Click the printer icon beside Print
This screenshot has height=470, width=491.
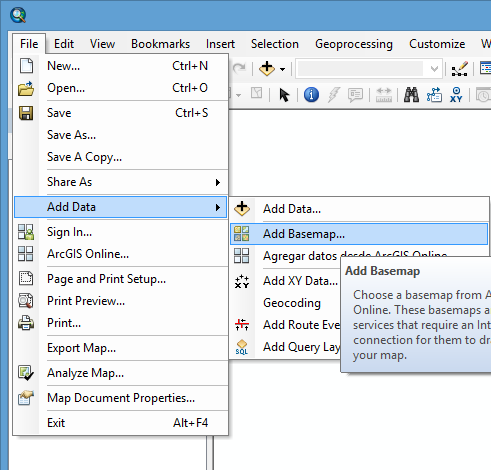[x=26, y=323]
